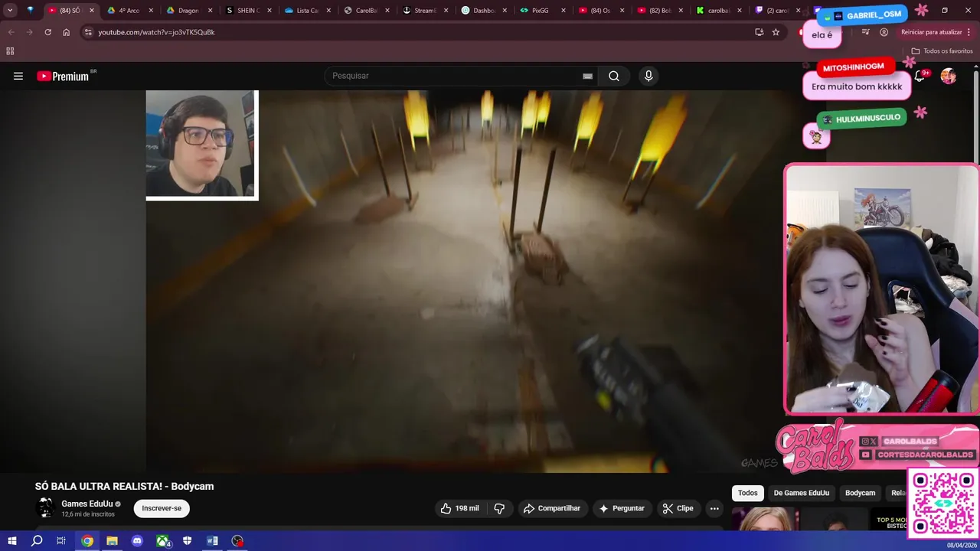Open the Chrome three-dot menu
980x551 pixels.
coord(969,32)
